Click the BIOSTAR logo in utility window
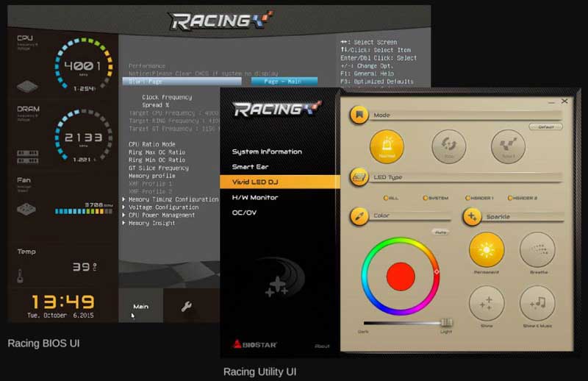Image resolution: width=588 pixels, height=381 pixels. pyautogui.click(x=254, y=343)
